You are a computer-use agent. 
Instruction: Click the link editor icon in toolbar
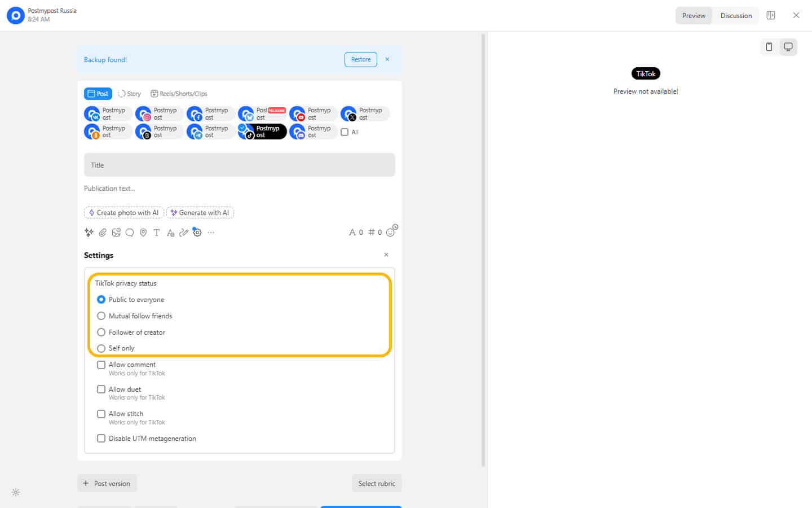tap(183, 233)
